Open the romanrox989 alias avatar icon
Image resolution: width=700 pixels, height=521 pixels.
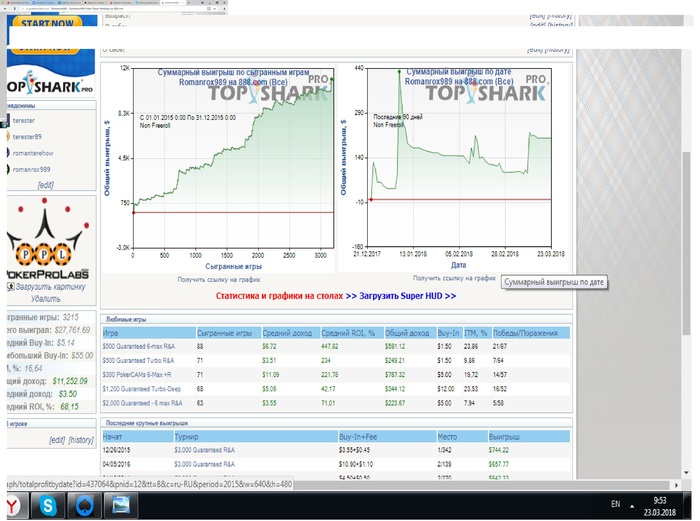[x=8, y=169]
